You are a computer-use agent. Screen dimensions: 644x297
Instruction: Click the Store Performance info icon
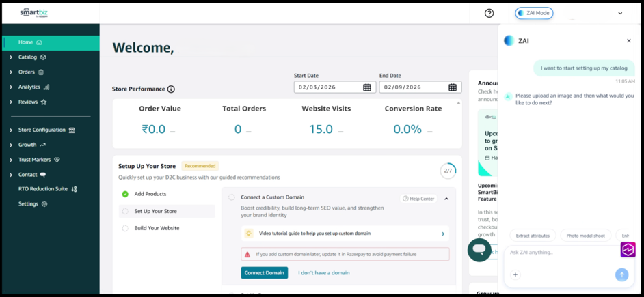(171, 89)
